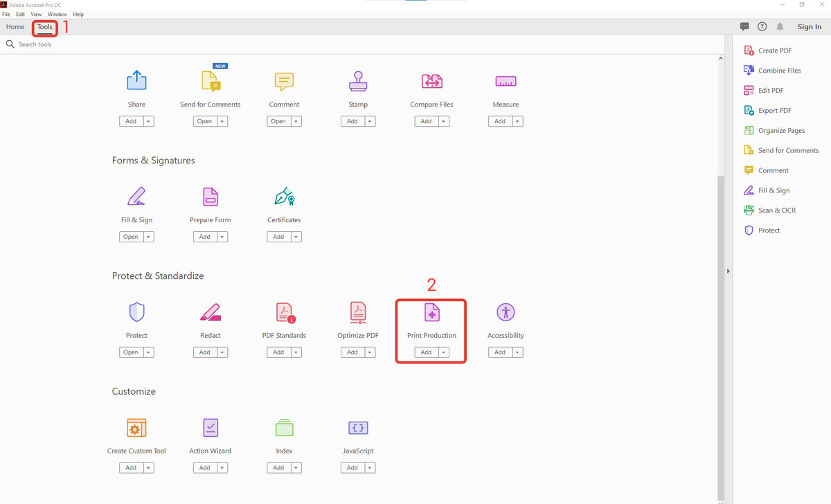Viewport: 831px width, 504px height.
Task: Open the Accessibility tool icon
Action: (506, 312)
